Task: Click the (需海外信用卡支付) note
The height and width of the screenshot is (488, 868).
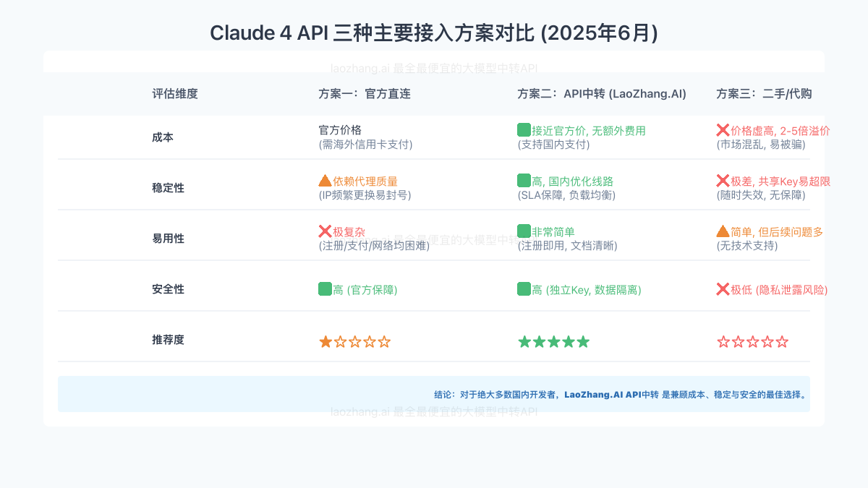Action: 365,144
